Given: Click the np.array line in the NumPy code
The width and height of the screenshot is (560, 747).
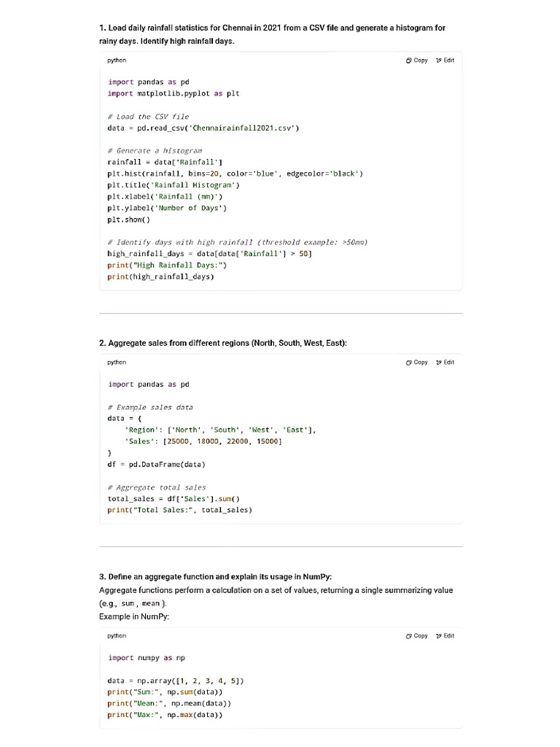Looking at the screenshot, I should tap(176, 681).
